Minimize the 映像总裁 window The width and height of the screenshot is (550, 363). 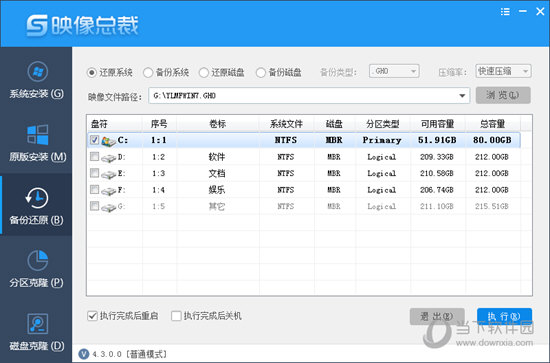tap(523, 12)
